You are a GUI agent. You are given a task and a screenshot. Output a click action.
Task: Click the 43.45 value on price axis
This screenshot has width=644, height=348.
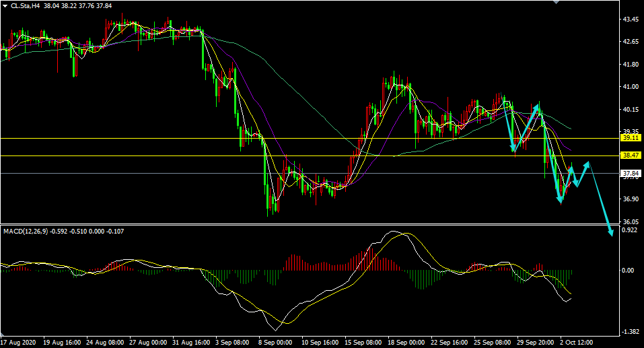[x=631, y=20]
